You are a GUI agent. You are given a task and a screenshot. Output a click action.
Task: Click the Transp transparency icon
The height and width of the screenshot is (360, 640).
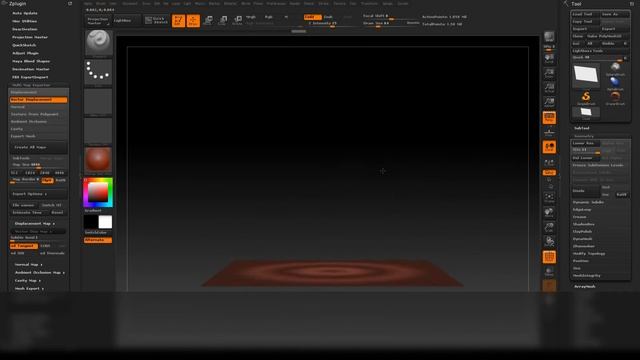coord(549,272)
